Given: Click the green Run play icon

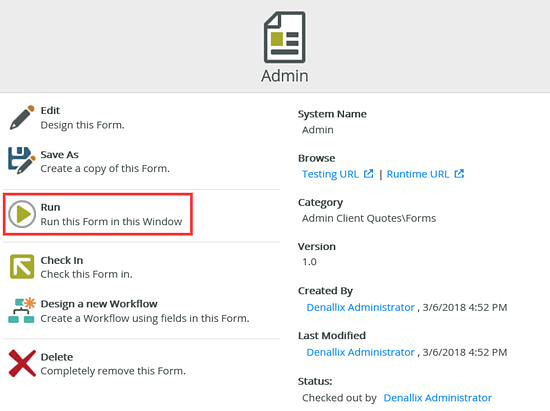Looking at the screenshot, I should tap(22, 214).
